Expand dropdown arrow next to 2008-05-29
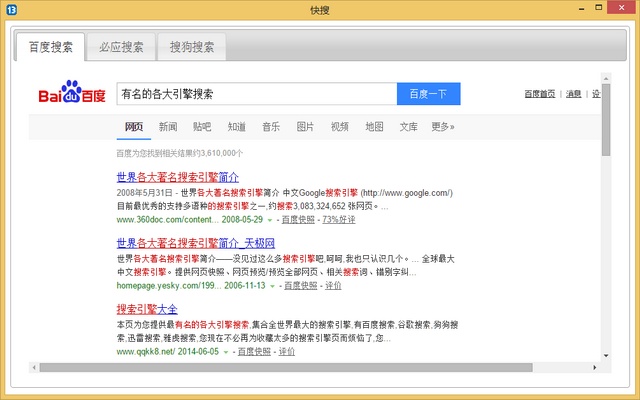 (270, 220)
